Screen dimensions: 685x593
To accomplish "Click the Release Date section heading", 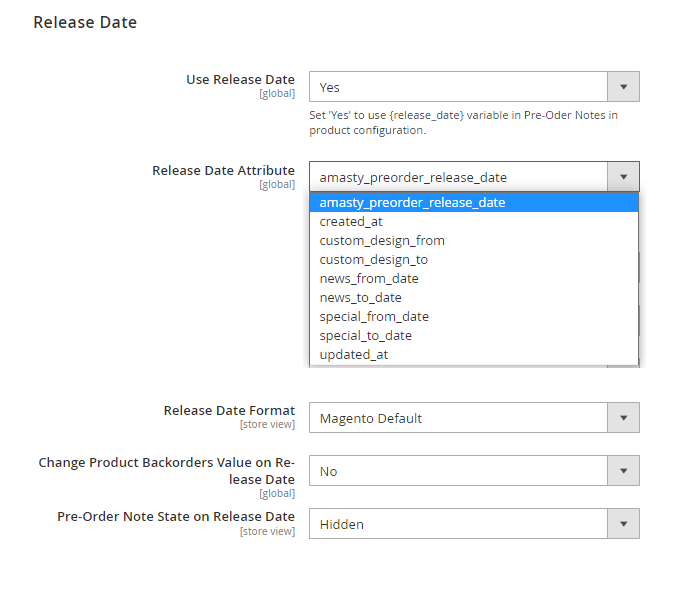I will coord(85,22).
